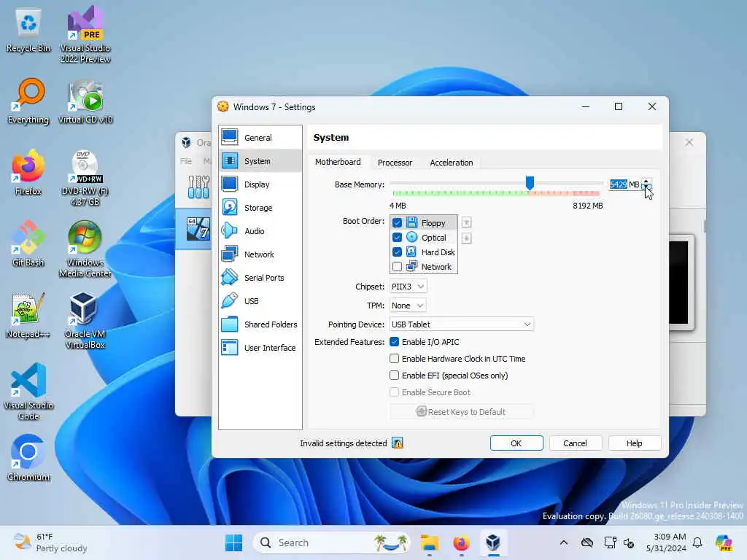
Task: Open Everything search desktop icon
Action: [x=28, y=101]
